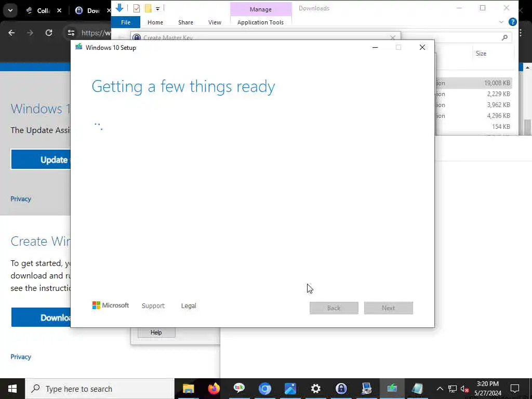The image size is (532, 399).
Task: Open network status tray icon
Action: click(453, 389)
